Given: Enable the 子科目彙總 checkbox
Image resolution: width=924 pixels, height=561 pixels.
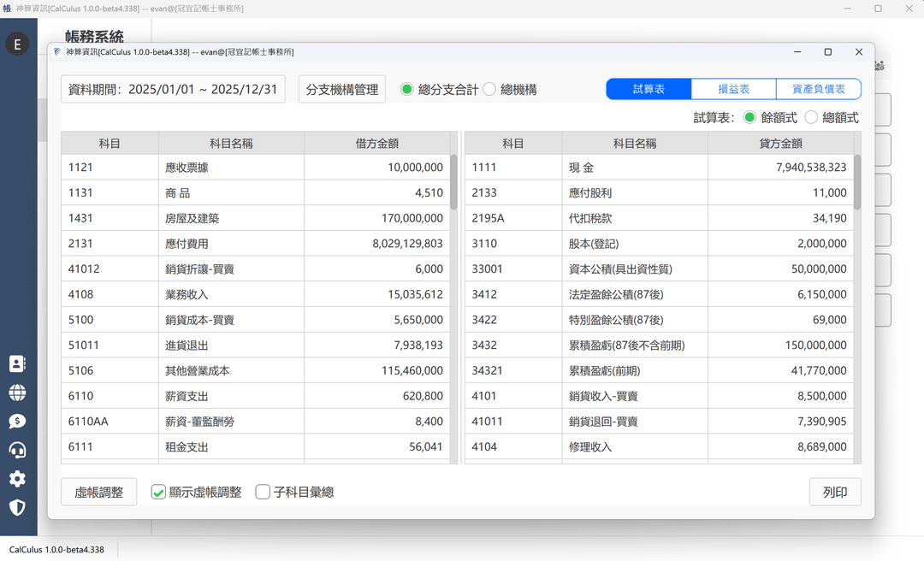Looking at the screenshot, I should click(x=264, y=492).
